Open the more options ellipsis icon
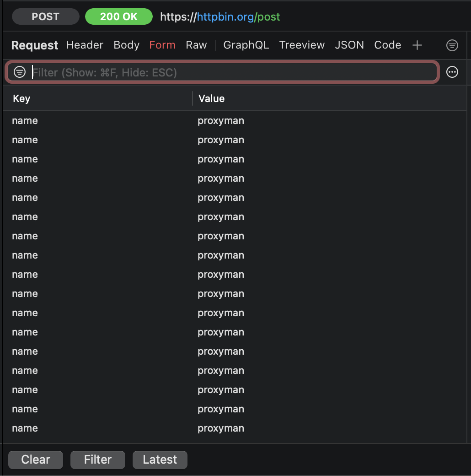The width and height of the screenshot is (471, 476). (452, 72)
